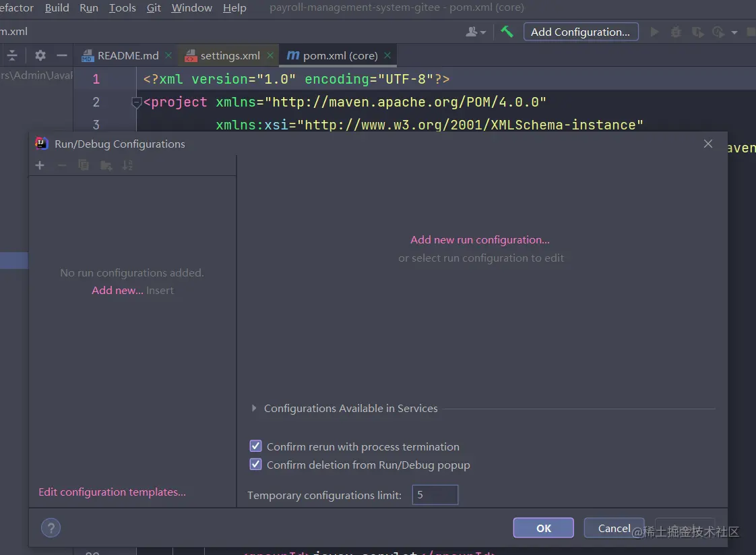Close the pom.xml (core) tab
This screenshot has width=756, height=555.
point(387,55)
